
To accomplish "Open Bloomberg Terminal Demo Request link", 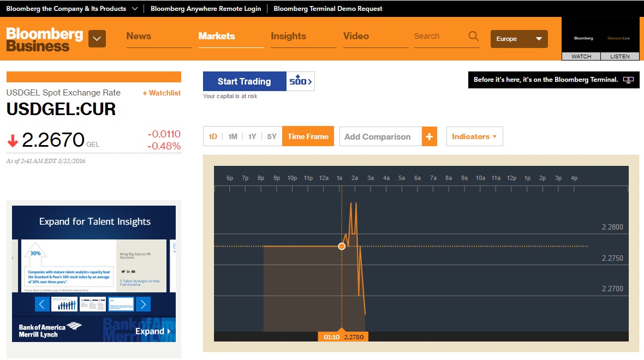I will [x=328, y=9].
